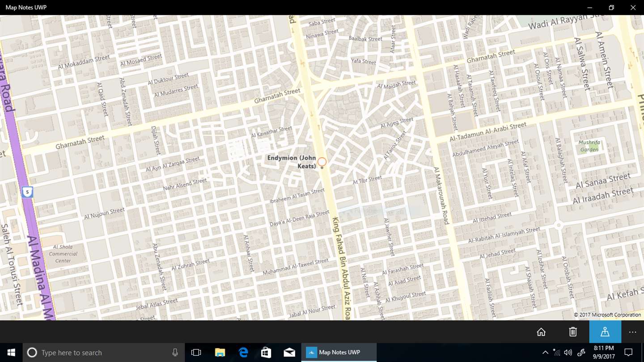Click the Endymion (John Keats) note label
The height and width of the screenshot is (362, 644).
pos(292,162)
